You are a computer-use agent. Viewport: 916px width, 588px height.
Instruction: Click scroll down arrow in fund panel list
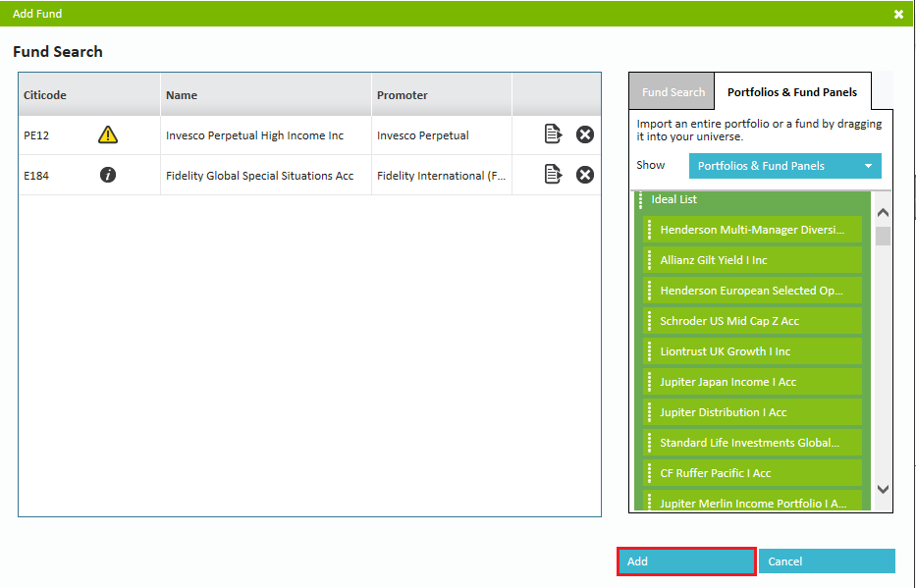884,489
